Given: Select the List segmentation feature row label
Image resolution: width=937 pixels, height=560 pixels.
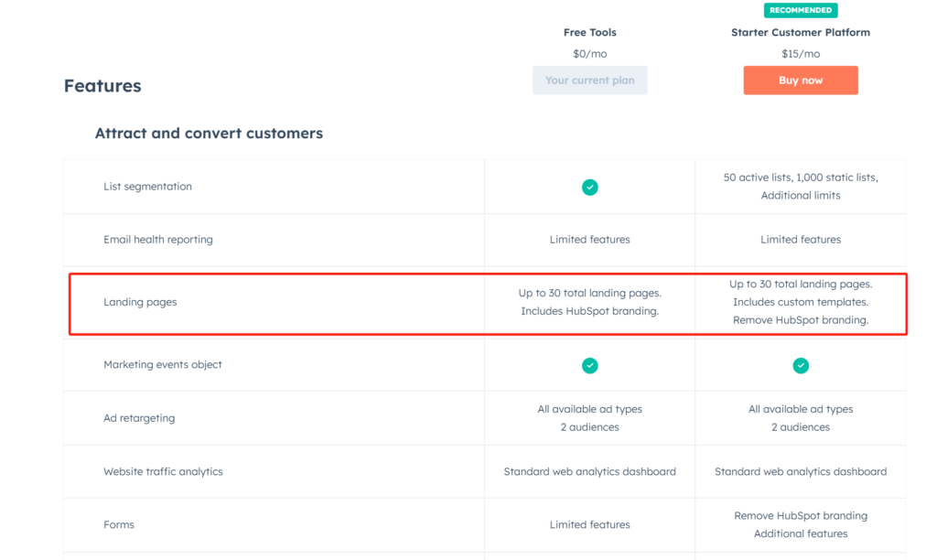Looking at the screenshot, I should pyautogui.click(x=147, y=187).
